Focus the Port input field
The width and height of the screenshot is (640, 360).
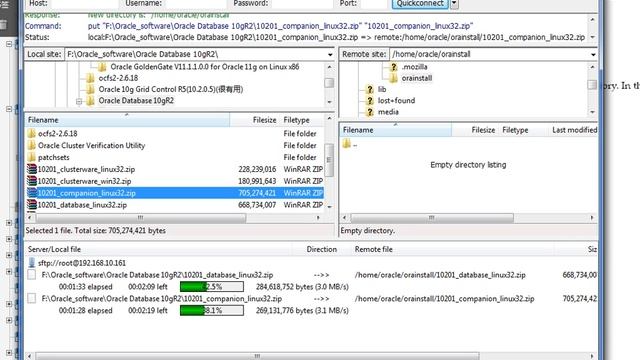pos(373,3)
